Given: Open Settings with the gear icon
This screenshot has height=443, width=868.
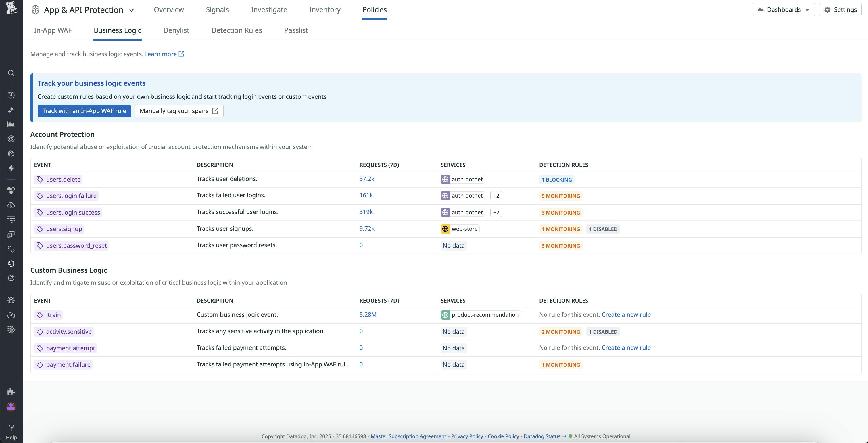Looking at the screenshot, I should (840, 9).
